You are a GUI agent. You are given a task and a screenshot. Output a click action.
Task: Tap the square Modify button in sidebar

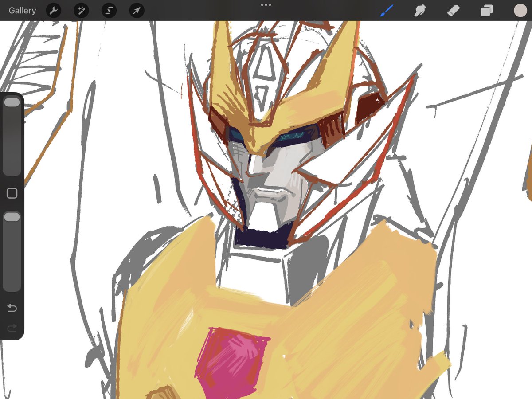click(12, 193)
